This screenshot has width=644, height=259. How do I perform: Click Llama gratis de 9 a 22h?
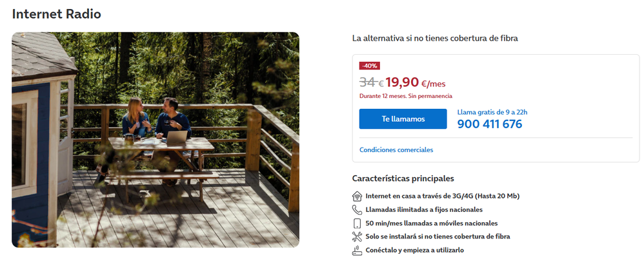[x=492, y=112]
